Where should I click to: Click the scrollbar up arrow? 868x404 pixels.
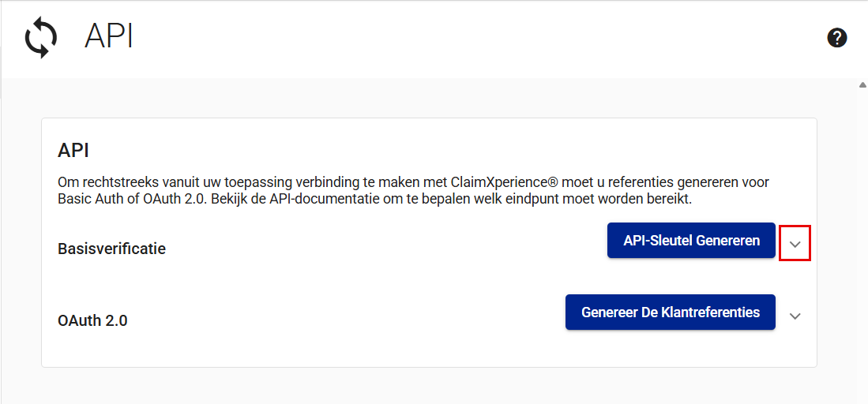pyautogui.click(x=862, y=85)
